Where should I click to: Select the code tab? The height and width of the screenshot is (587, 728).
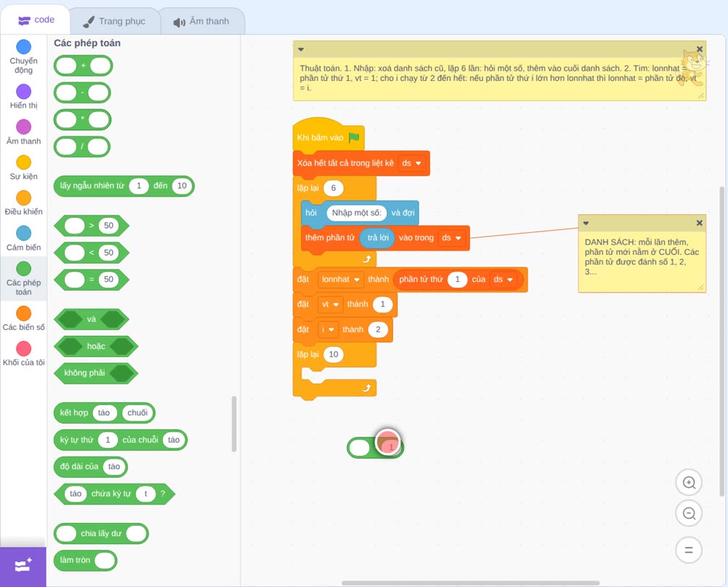click(36, 20)
